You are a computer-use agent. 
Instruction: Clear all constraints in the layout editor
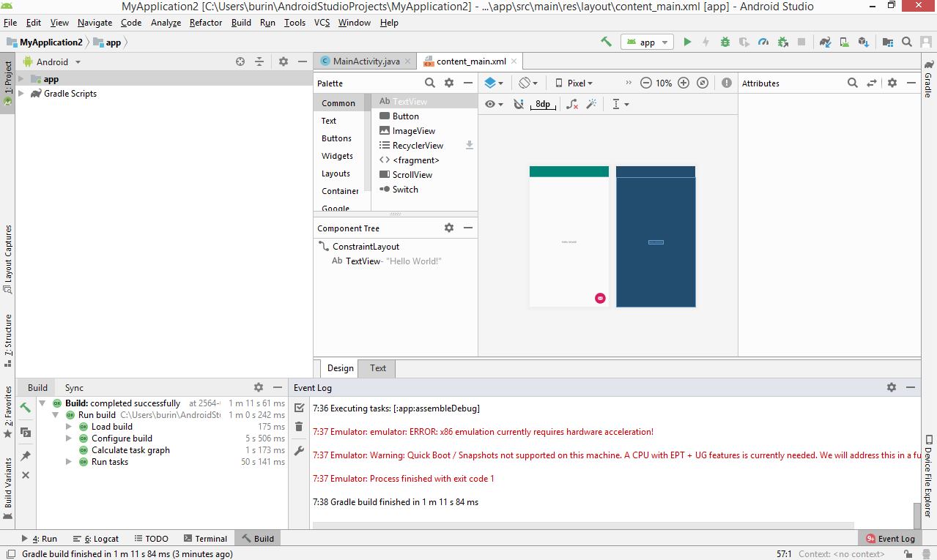point(572,104)
